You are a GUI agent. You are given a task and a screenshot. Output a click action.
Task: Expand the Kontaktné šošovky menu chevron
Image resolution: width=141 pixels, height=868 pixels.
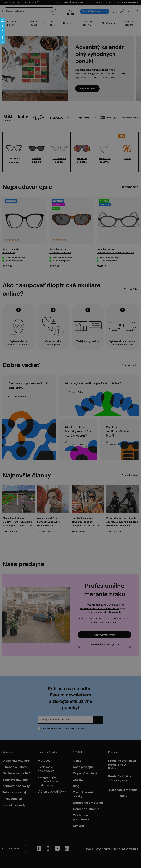tap(98, 23)
